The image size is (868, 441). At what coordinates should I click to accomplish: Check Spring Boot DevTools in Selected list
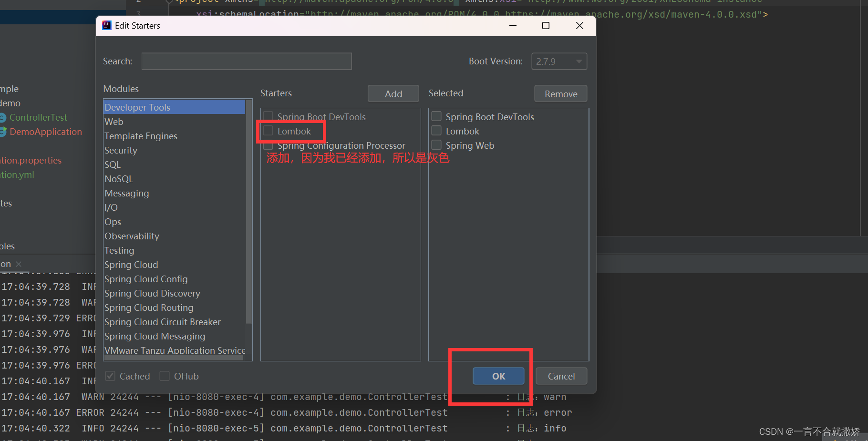[x=436, y=116]
